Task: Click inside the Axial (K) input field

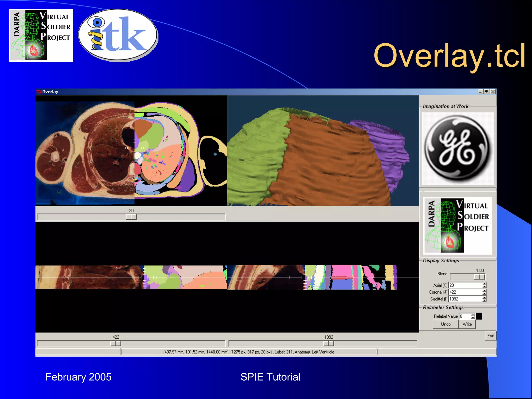Action: click(x=465, y=285)
